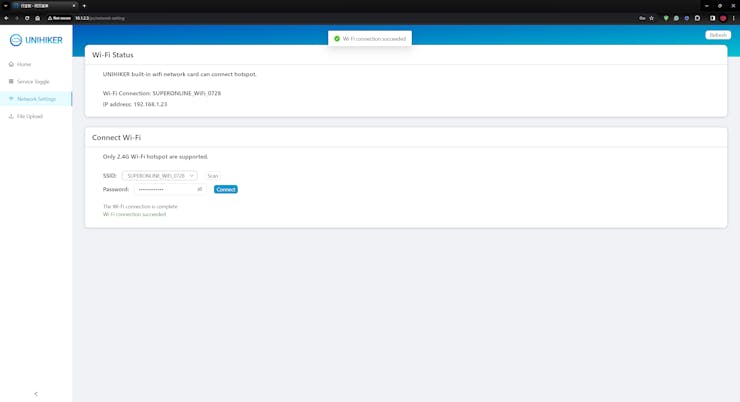This screenshot has width=740, height=402.
Task: Close the current browser tab
Action: [74, 6]
